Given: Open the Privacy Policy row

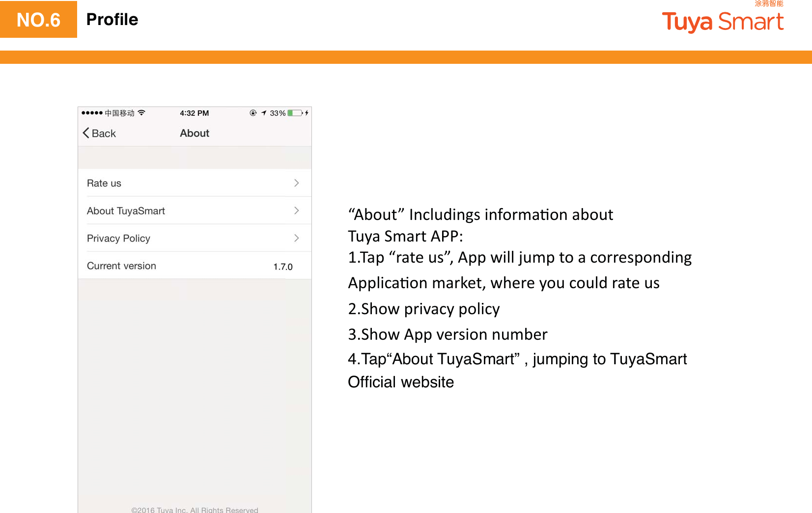Looking at the screenshot, I should pos(195,238).
